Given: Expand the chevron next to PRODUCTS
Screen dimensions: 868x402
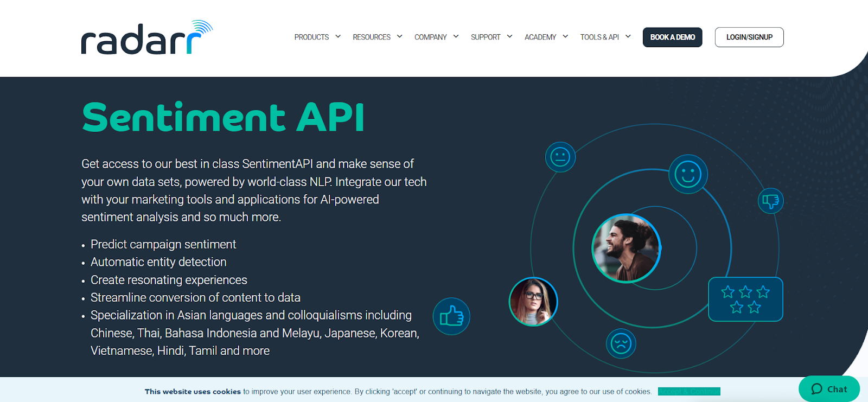Looking at the screenshot, I should pos(338,36).
